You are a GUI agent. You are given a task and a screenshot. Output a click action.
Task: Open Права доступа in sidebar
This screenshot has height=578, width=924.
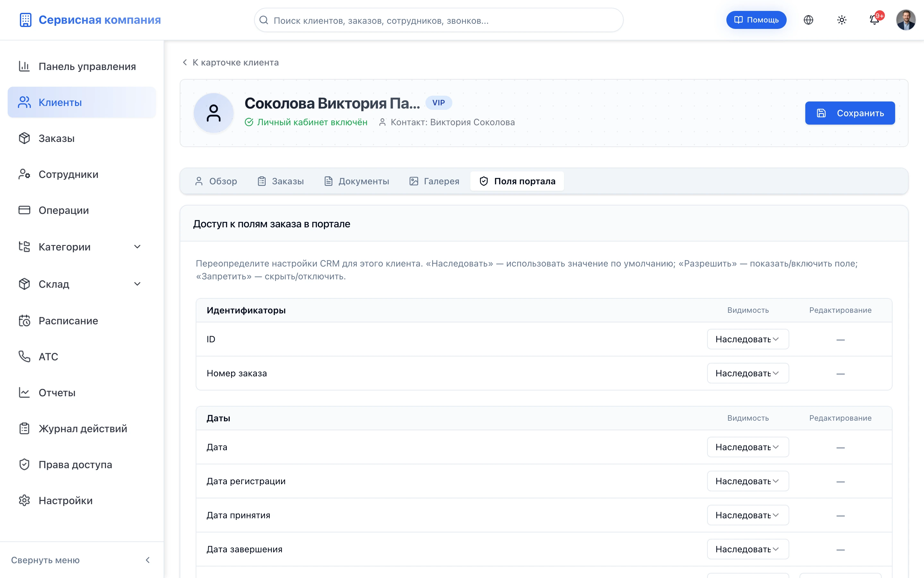(82, 464)
